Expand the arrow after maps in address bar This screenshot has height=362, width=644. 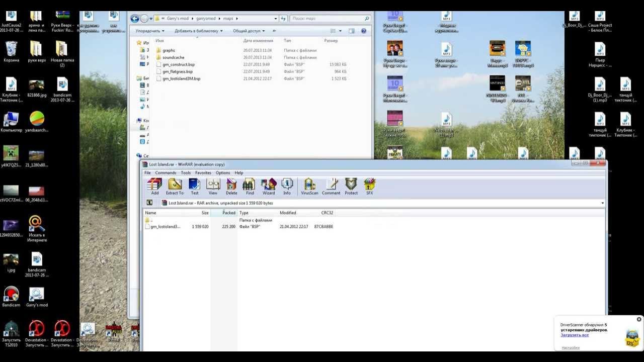pos(236,19)
